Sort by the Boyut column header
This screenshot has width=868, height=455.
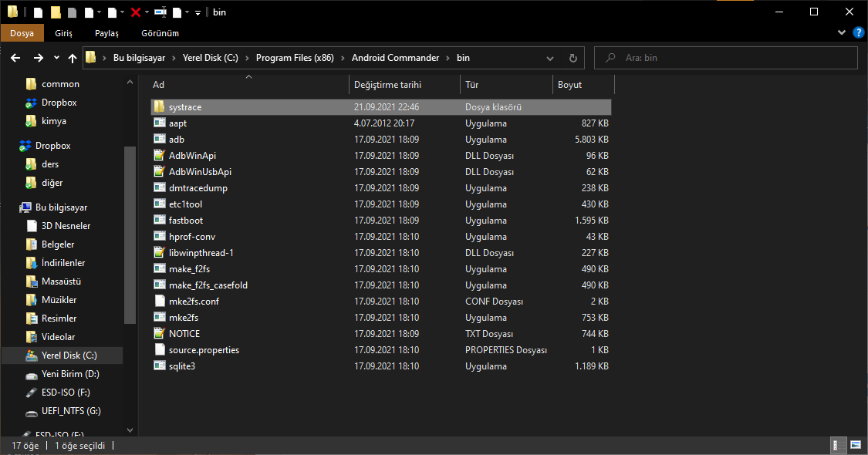click(x=583, y=85)
